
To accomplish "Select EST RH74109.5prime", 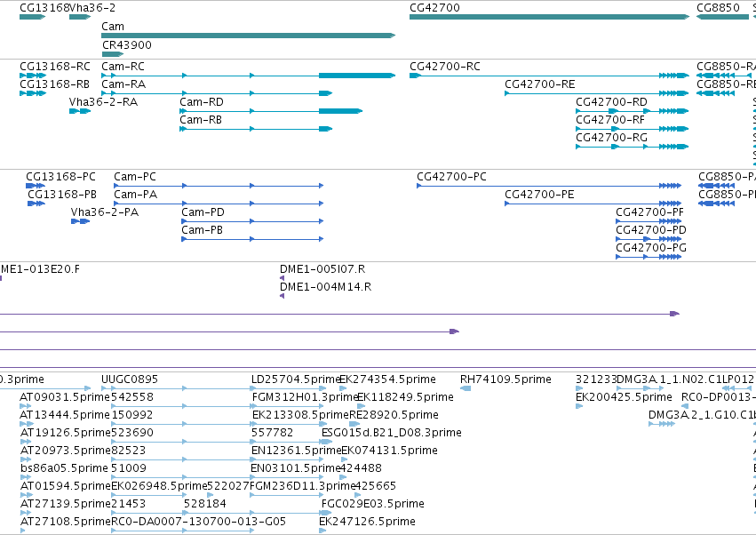I will [x=466, y=388].
